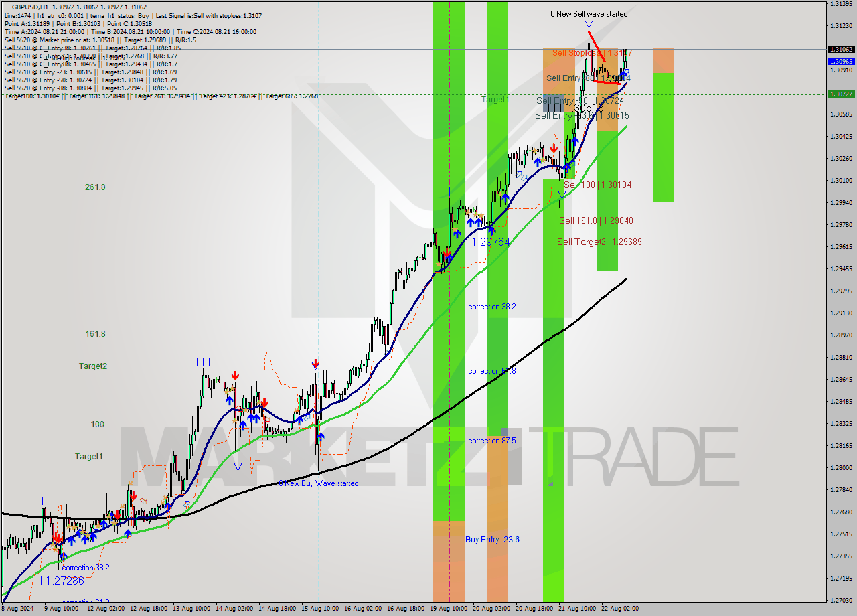Click price 1.28810 on price scale
Image resolution: width=857 pixels, height=616 pixels.
coord(841,357)
